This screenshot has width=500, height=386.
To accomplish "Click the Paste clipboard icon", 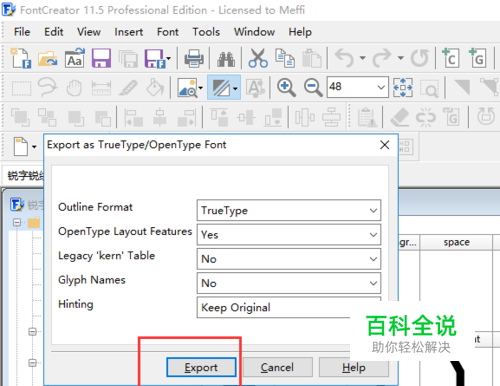I will point(311,58).
